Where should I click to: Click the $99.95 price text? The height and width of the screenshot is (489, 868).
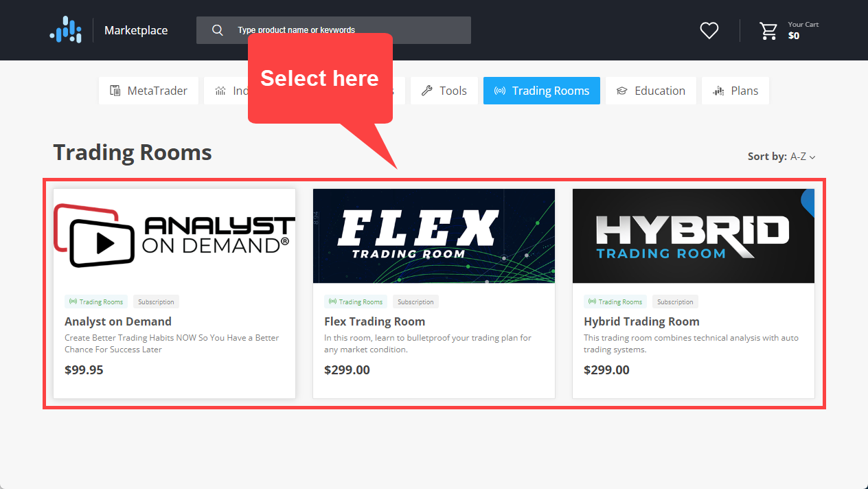pos(84,369)
